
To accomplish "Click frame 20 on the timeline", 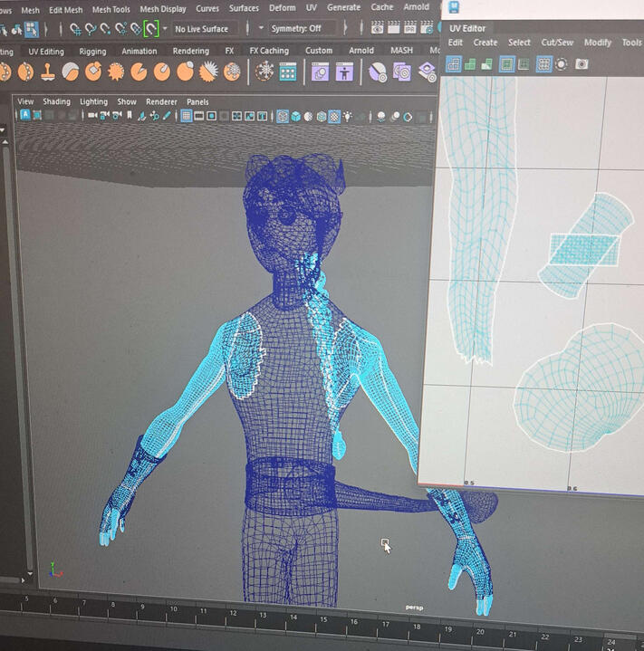I will click(480, 632).
